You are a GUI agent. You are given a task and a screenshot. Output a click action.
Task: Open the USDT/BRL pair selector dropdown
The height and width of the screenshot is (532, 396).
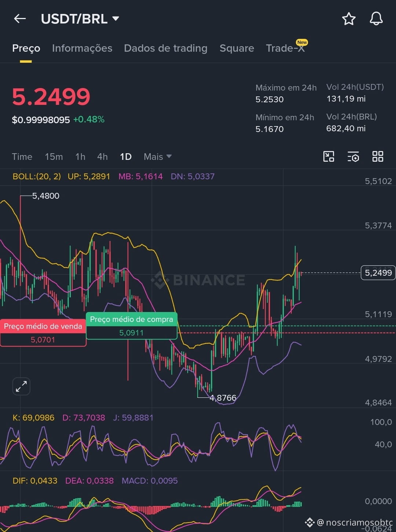tap(80, 19)
